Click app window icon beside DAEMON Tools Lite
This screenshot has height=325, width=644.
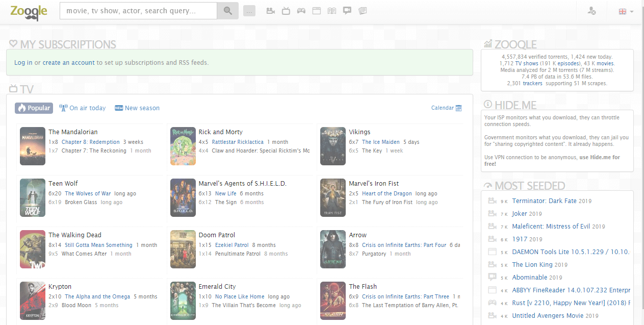[x=492, y=252]
